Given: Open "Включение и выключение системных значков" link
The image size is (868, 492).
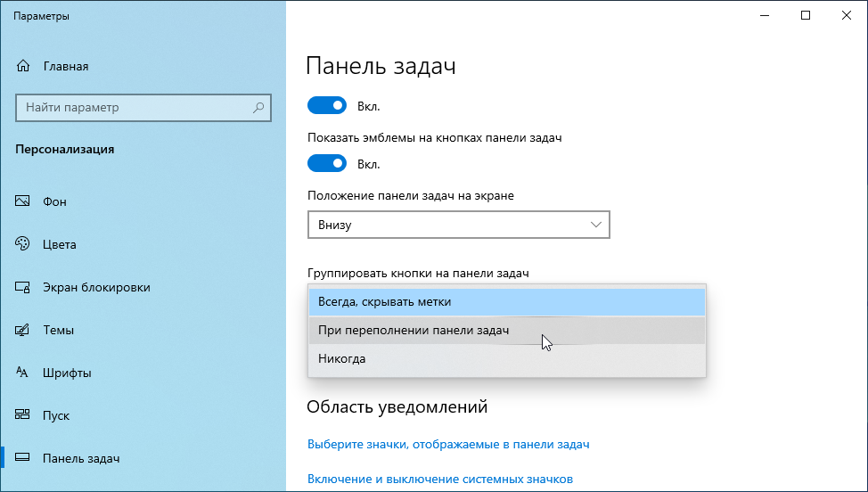Looking at the screenshot, I should click(439, 479).
